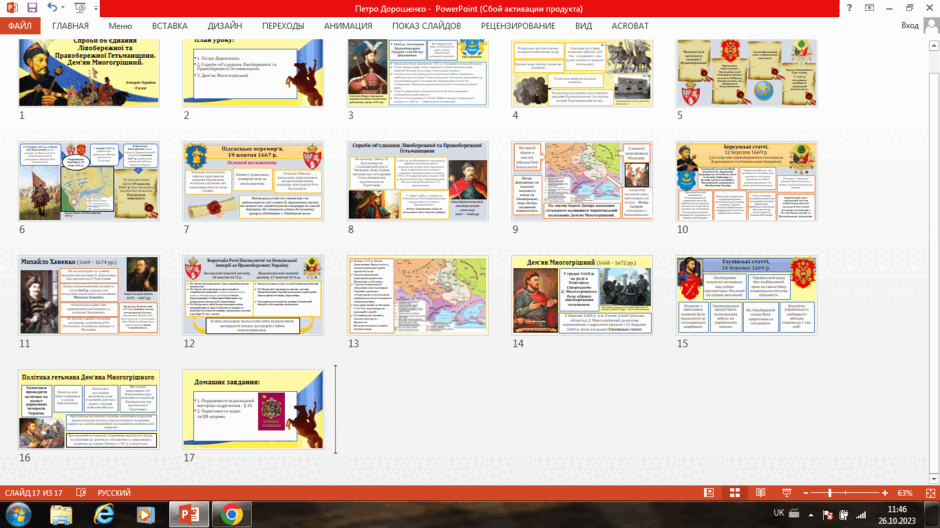This screenshot has width=940, height=528.
Task: Check spelling icon in status bar
Action: 81,493
